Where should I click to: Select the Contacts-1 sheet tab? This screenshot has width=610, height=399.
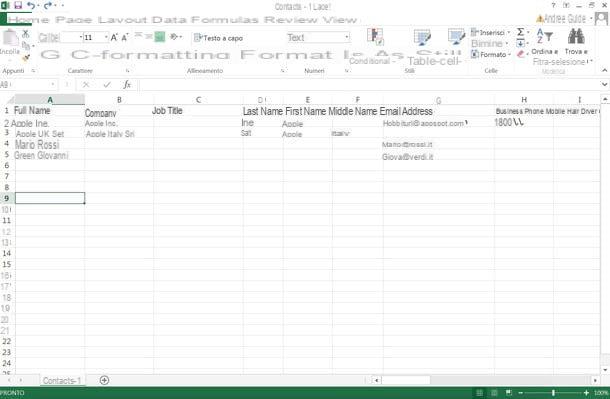pyautogui.click(x=61, y=380)
